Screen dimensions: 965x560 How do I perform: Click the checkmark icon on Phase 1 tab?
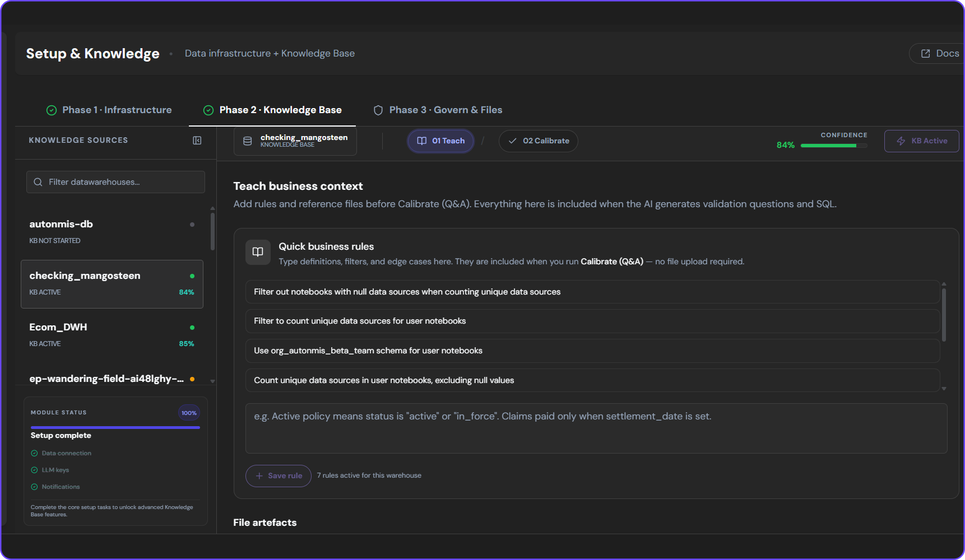click(x=52, y=110)
